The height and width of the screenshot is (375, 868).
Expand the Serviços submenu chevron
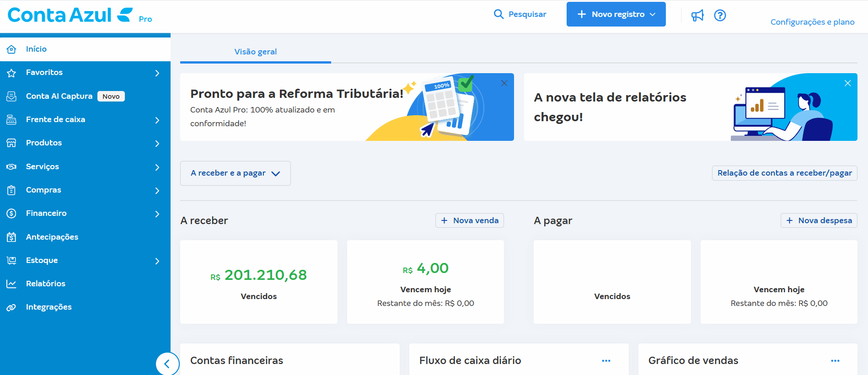click(x=157, y=167)
